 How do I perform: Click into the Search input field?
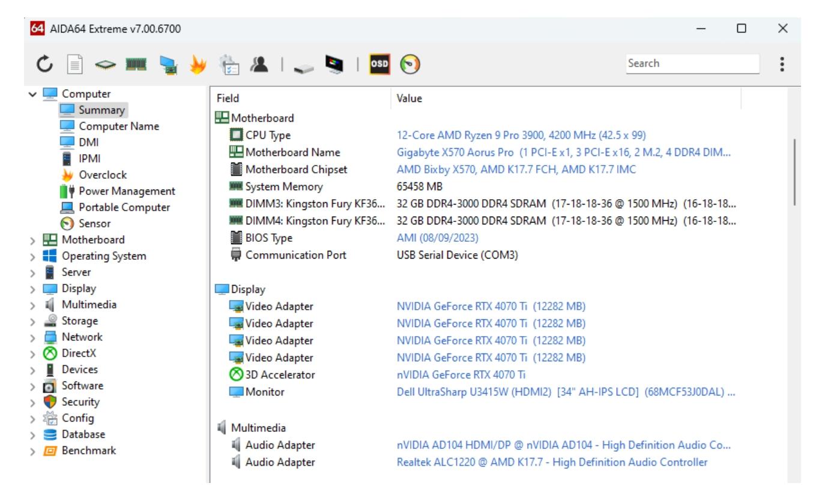pos(692,64)
